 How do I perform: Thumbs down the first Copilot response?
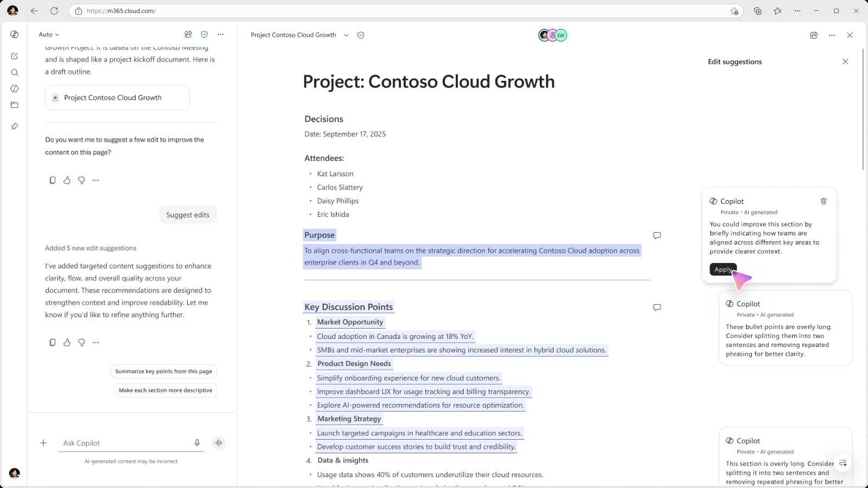click(81, 180)
